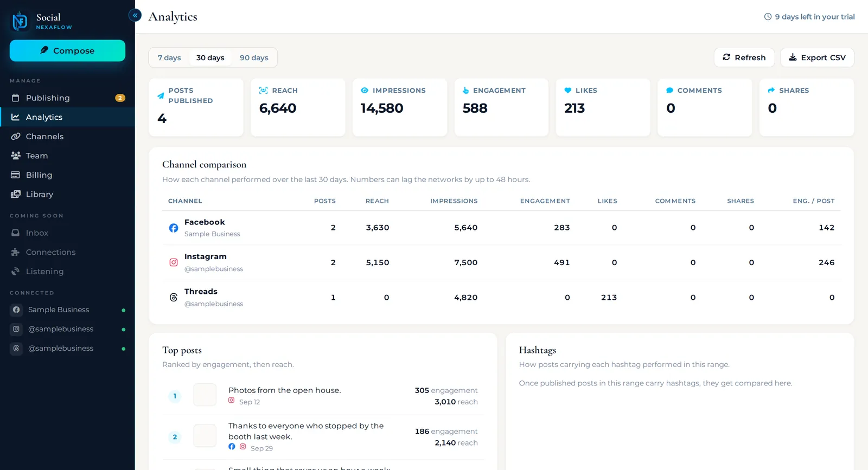Click the Inbox icon in Coming Soon
The height and width of the screenshot is (470, 868).
[x=16, y=233]
